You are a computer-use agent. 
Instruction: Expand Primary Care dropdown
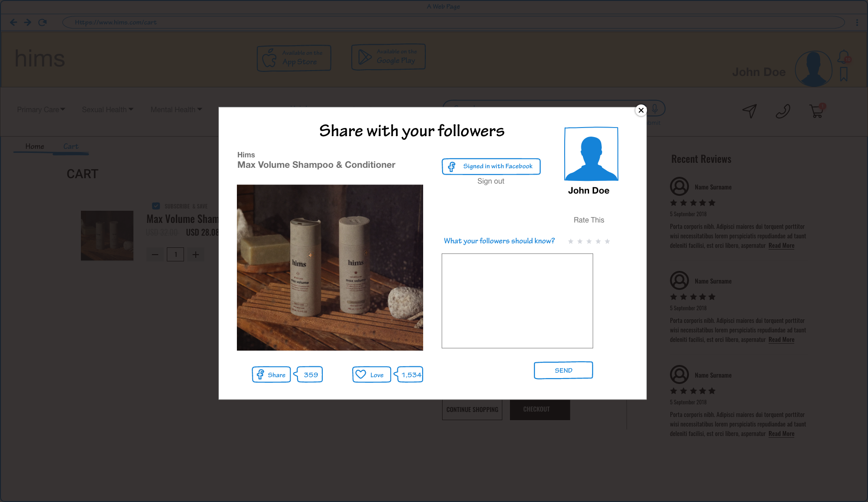tap(41, 109)
